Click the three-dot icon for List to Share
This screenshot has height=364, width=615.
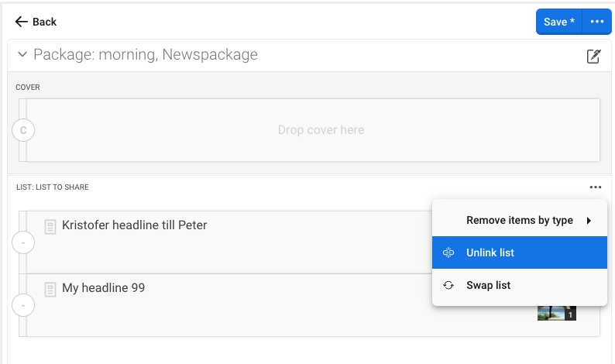point(595,187)
